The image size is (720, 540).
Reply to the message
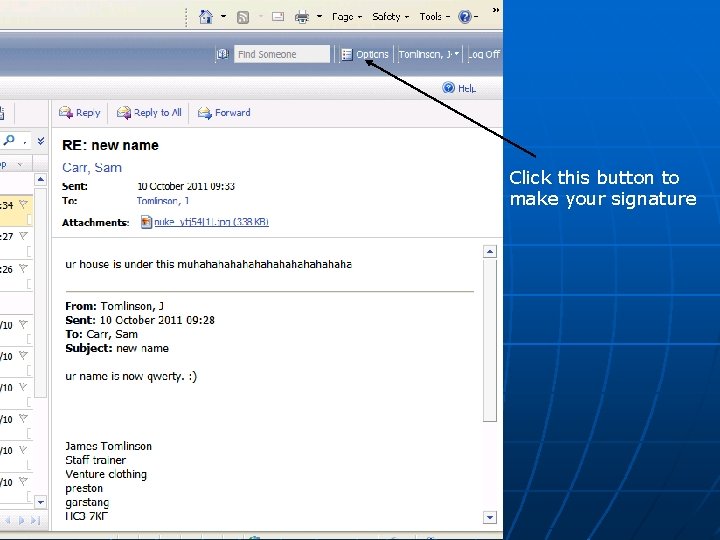click(79, 112)
